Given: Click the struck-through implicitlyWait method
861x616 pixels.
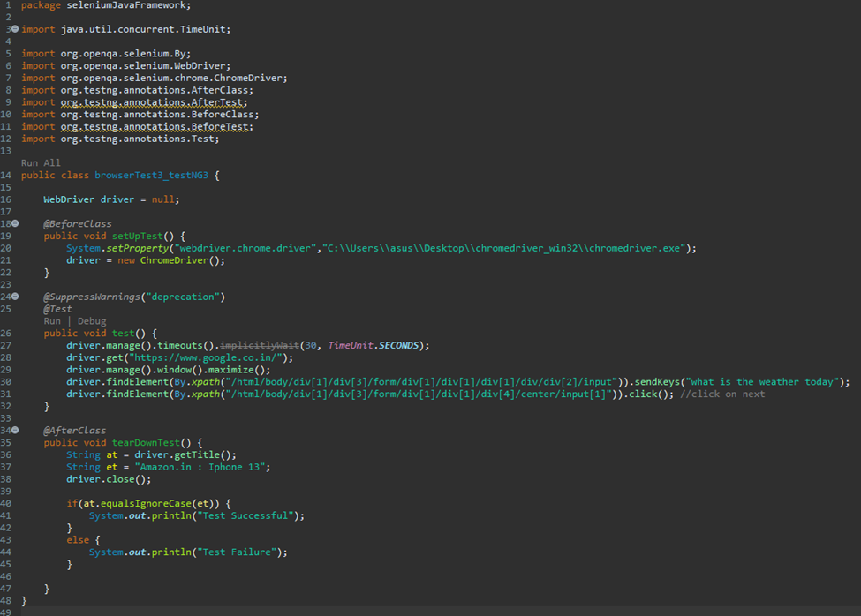Looking at the screenshot, I should [x=260, y=345].
